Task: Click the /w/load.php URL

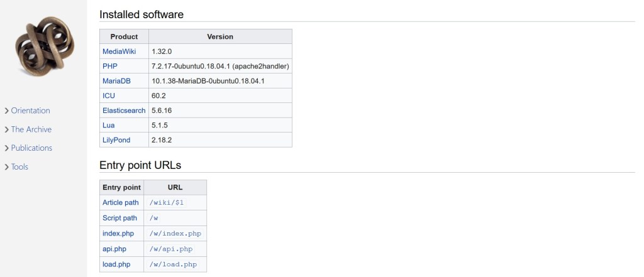Action: pos(173,264)
